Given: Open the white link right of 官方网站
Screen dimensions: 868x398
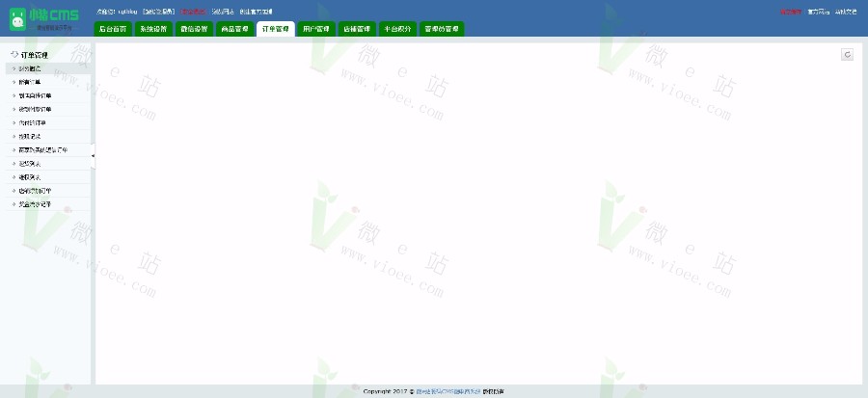Looking at the screenshot, I should (x=845, y=12).
